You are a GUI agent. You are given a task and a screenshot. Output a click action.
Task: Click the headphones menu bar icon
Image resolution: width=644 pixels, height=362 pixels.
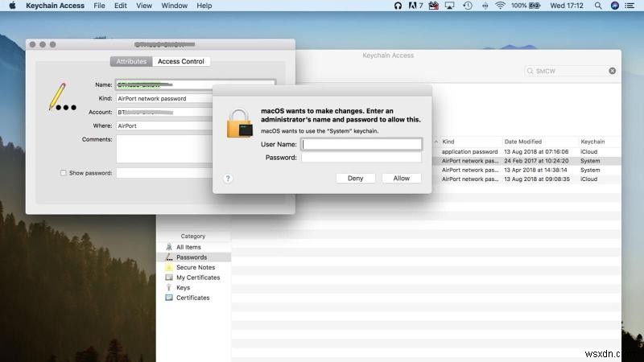point(398,6)
